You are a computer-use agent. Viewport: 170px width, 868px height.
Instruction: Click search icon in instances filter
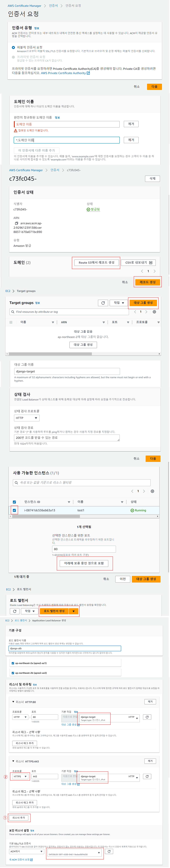(x=16, y=483)
